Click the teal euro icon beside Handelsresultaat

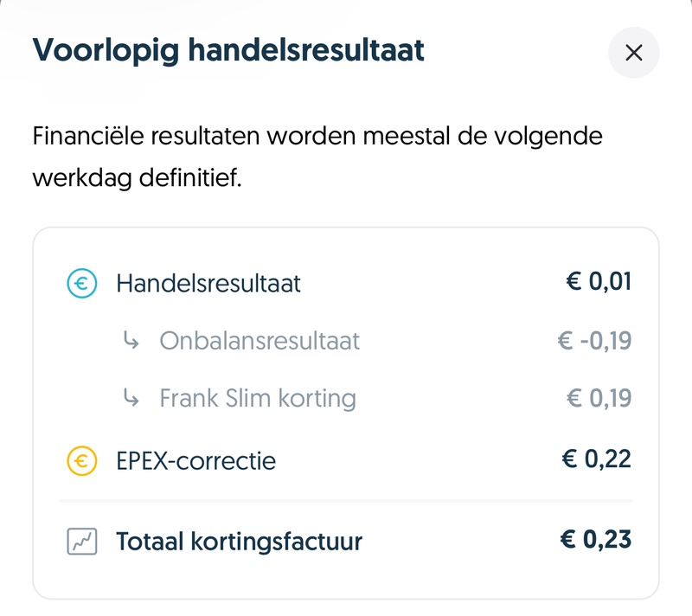(83, 283)
